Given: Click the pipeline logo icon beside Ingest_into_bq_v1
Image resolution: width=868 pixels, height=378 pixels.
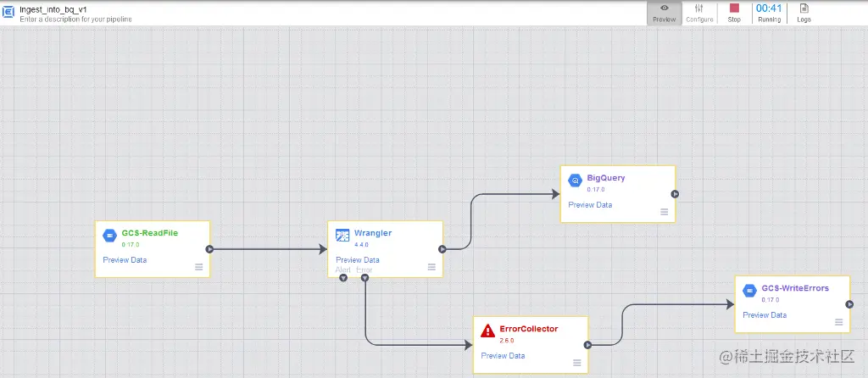Looking at the screenshot, I should click(8, 12).
